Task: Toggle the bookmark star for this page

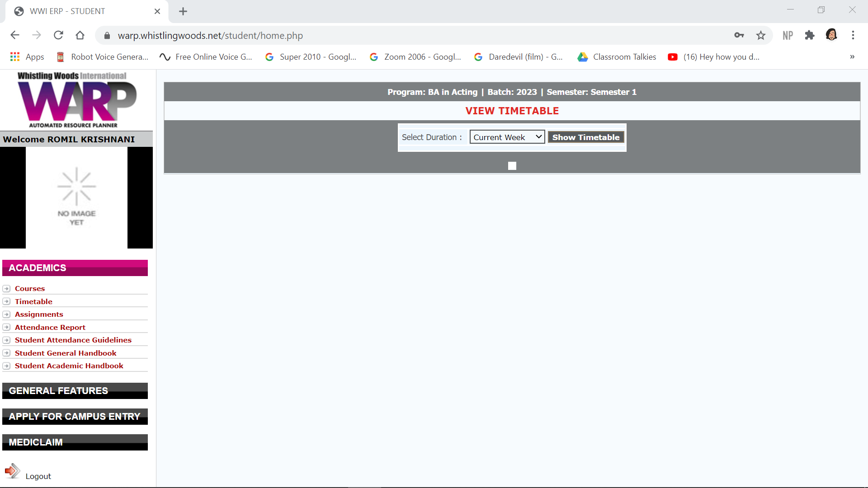Action: tap(761, 35)
